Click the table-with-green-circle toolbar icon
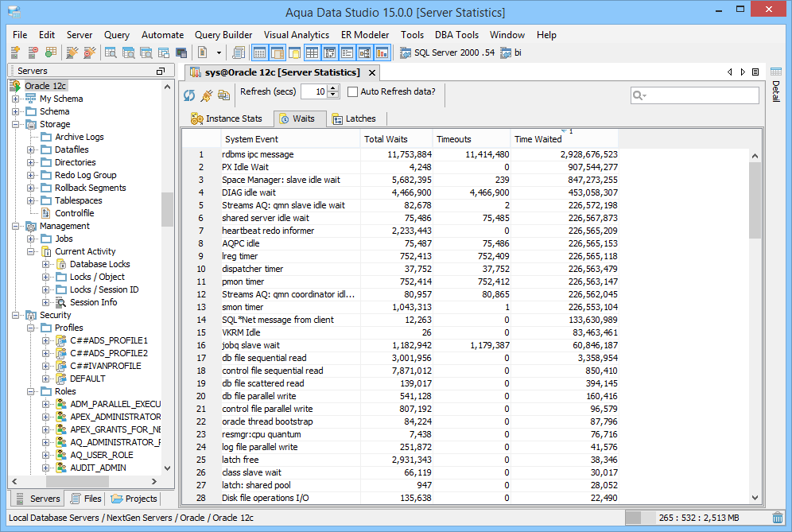Viewport: 792px width, 532px height. pos(51,52)
